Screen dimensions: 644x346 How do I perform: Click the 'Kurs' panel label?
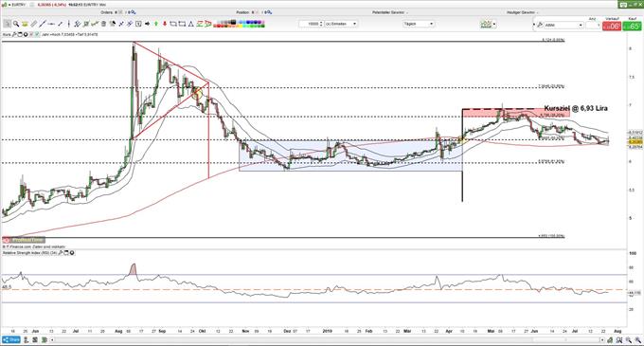(7, 34)
